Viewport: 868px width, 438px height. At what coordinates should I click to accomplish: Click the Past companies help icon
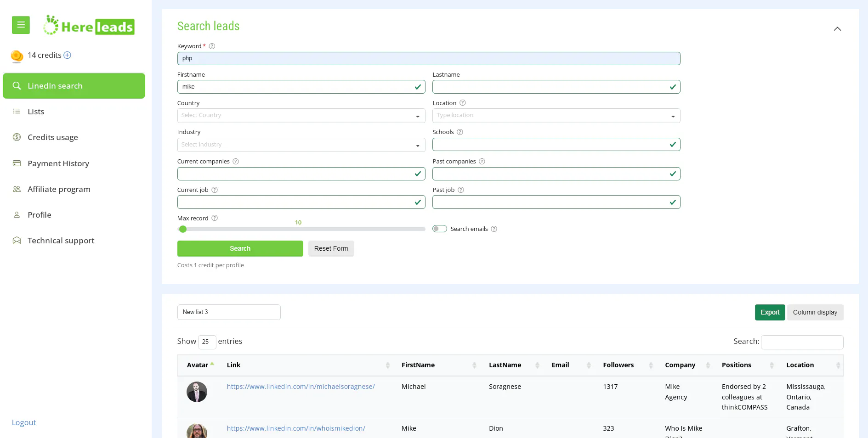482,162
